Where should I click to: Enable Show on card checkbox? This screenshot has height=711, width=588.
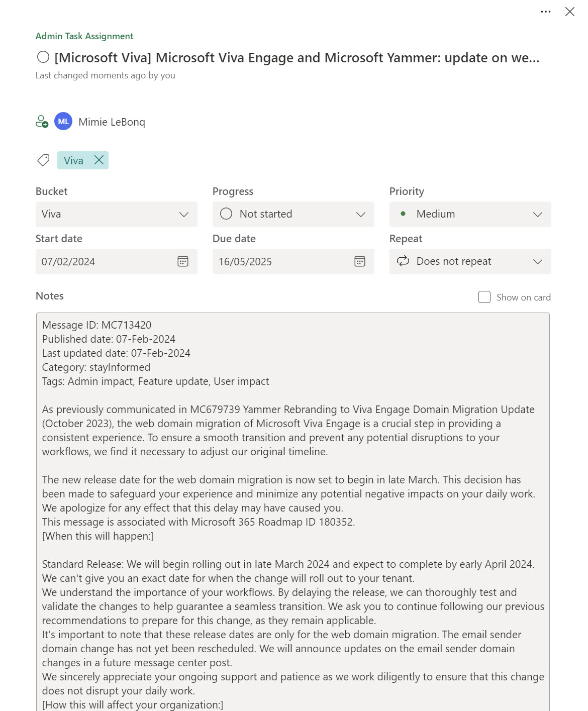click(484, 297)
